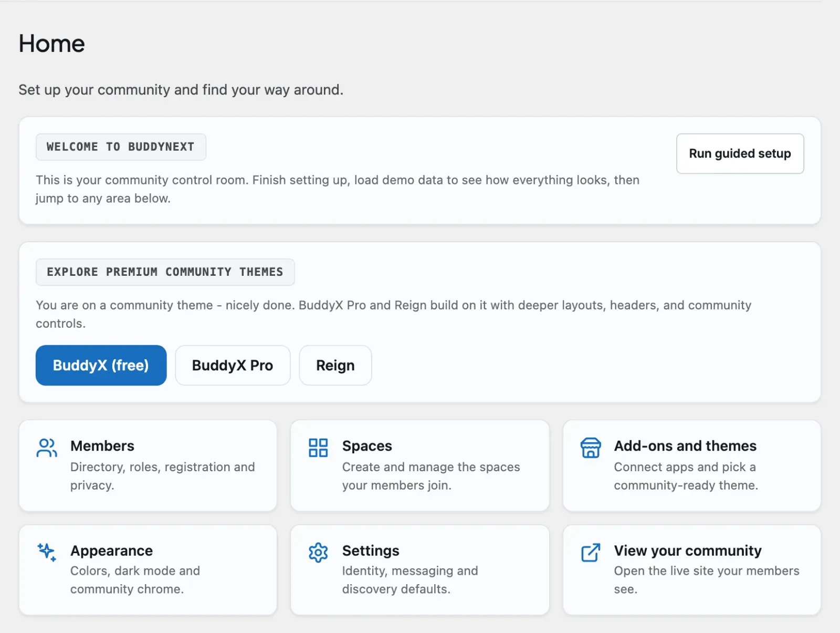Open View your community

[x=688, y=551]
